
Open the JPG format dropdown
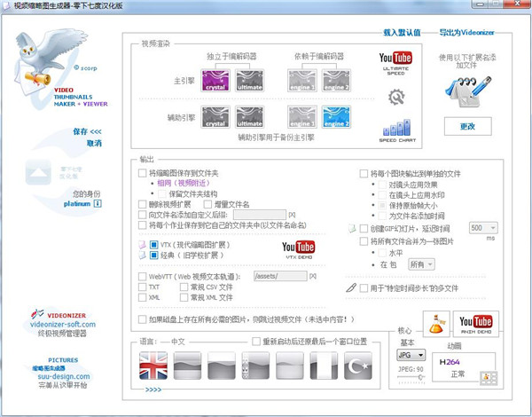pos(410,356)
